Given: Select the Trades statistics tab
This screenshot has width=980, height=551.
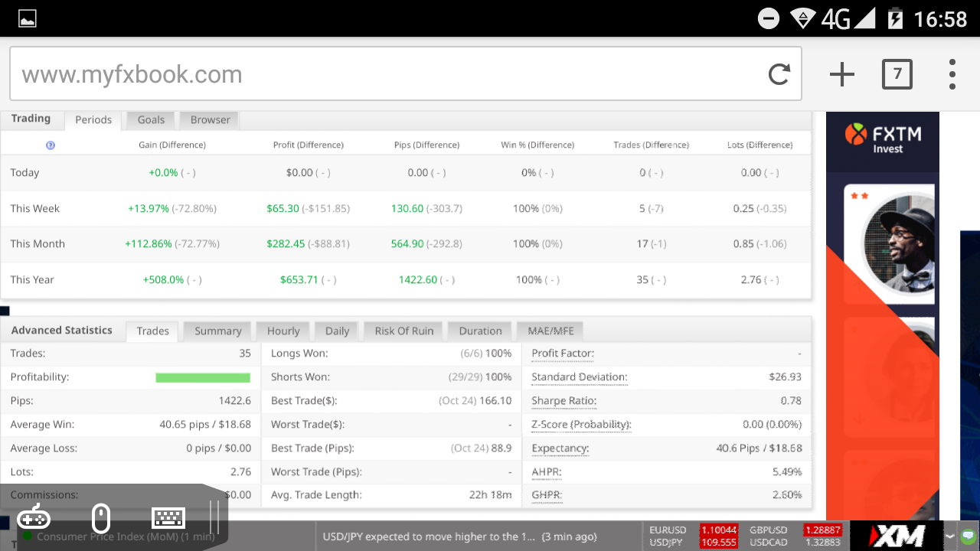Looking at the screenshot, I should [x=152, y=331].
